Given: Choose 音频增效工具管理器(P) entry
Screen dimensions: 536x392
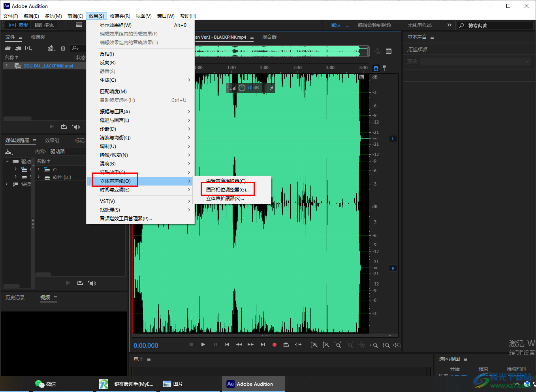Looking at the screenshot, I should click(x=140, y=219).
